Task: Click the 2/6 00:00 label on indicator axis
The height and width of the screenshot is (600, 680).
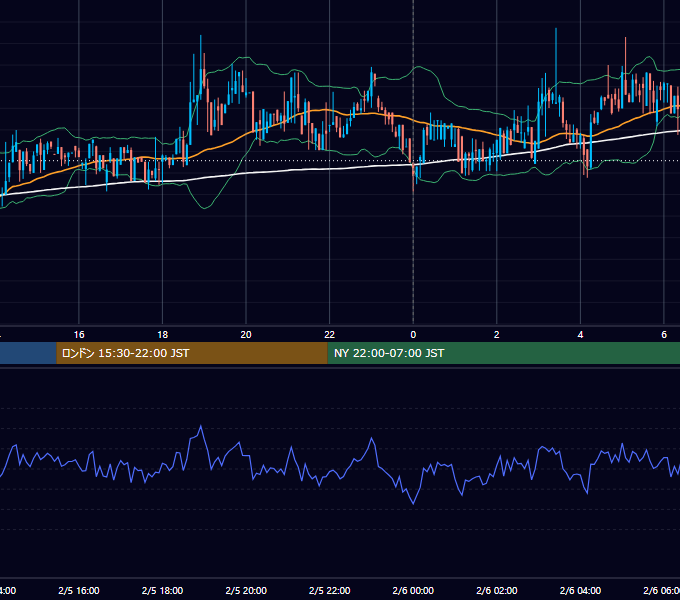Action: click(x=413, y=590)
